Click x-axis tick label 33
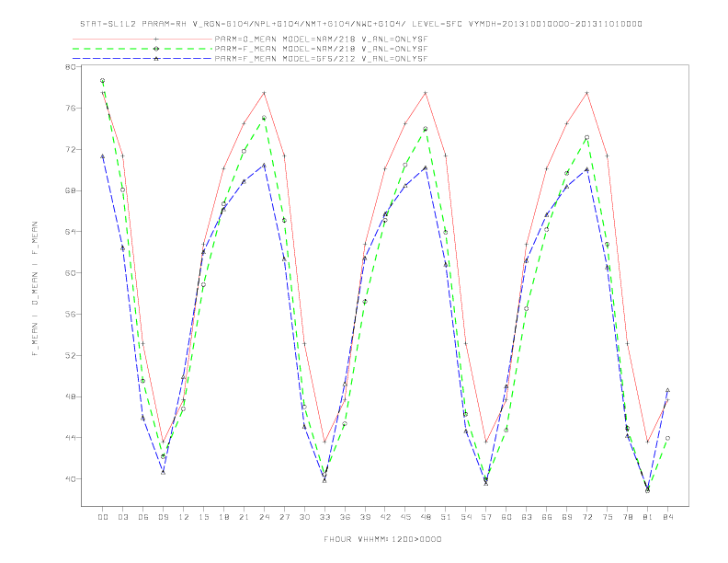Screen dimensions: 728x563 (x=324, y=517)
